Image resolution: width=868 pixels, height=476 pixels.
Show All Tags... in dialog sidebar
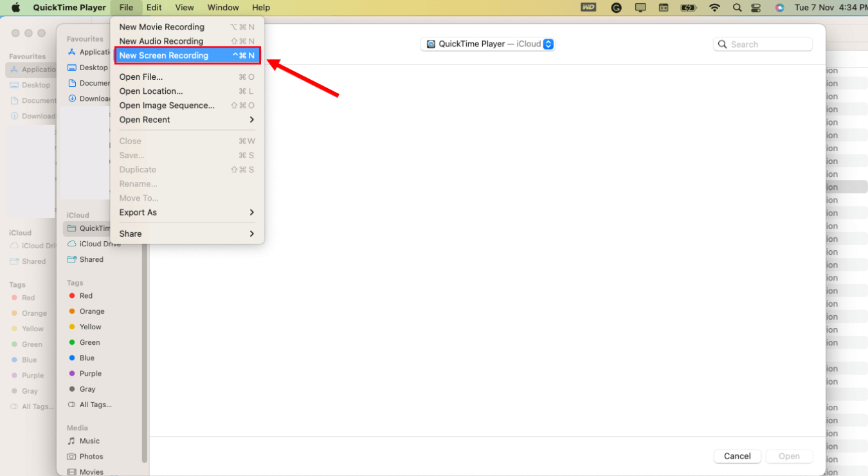[x=89, y=405]
